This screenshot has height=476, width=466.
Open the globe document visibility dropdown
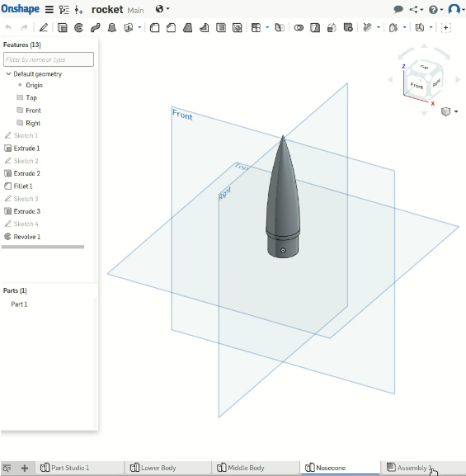click(162, 9)
